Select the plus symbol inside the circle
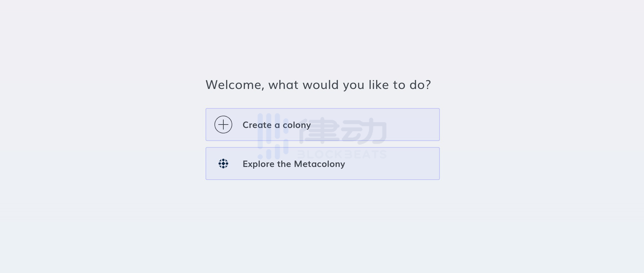This screenshot has height=273, width=644. [223, 125]
